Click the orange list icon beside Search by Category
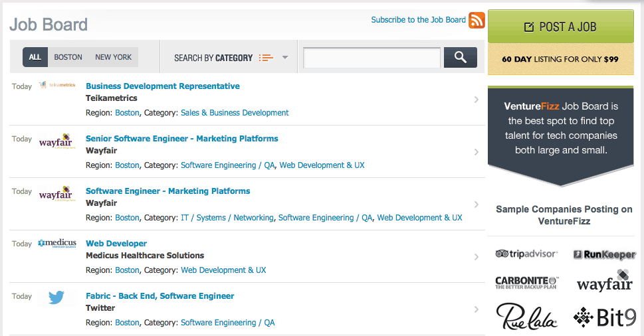Viewport: 644px width, 336px height. [266, 58]
